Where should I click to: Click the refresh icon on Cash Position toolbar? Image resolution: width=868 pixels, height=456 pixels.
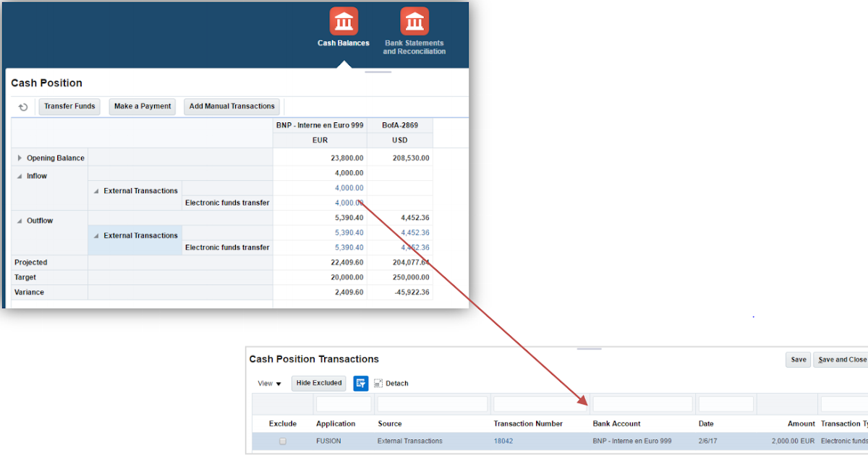22,106
